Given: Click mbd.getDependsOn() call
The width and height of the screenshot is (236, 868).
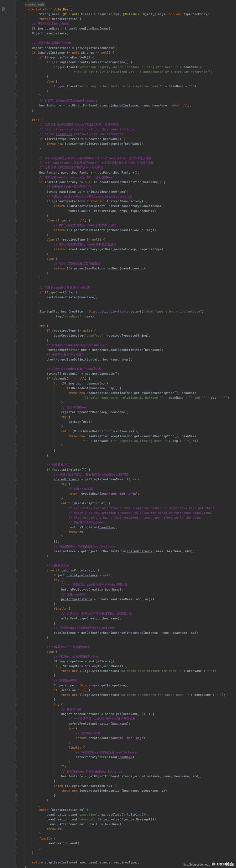Looking at the screenshot, I should click(101, 374).
